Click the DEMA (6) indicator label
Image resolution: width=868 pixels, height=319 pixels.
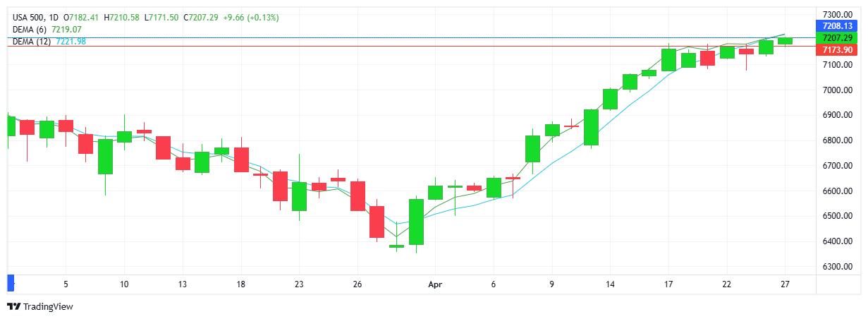[26, 30]
